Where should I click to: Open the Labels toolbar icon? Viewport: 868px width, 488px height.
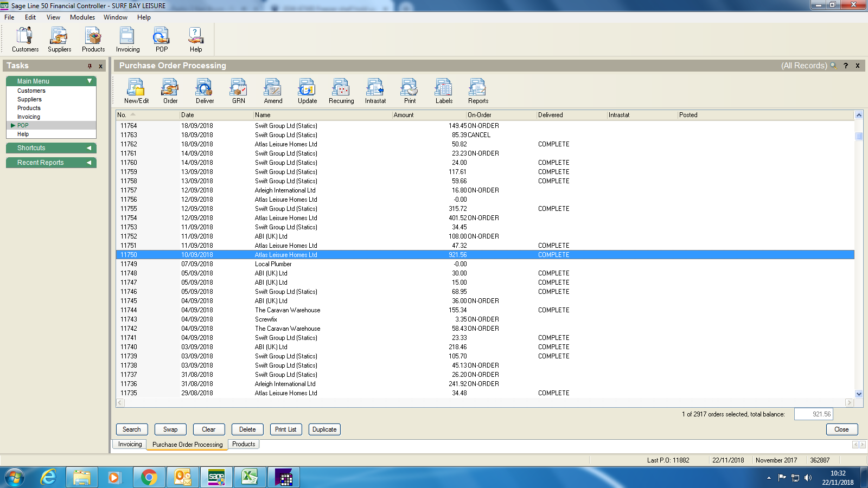click(x=443, y=91)
